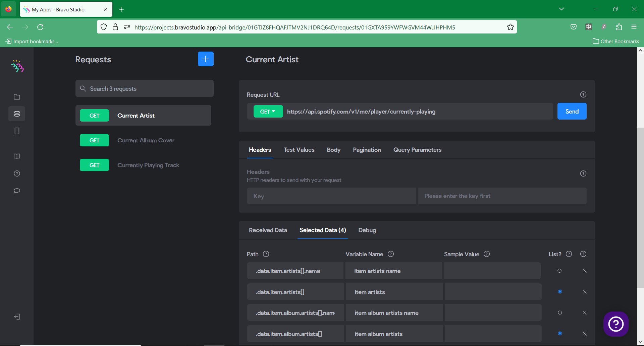Open the mobile device icon in sidebar
644x346 pixels.
[x=17, y=131]
